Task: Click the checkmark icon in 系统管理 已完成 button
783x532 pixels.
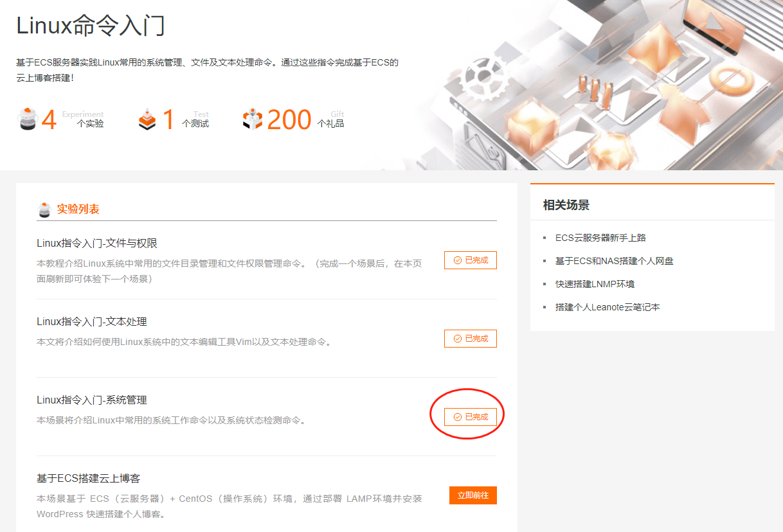Action: click(x=458, y=417)
